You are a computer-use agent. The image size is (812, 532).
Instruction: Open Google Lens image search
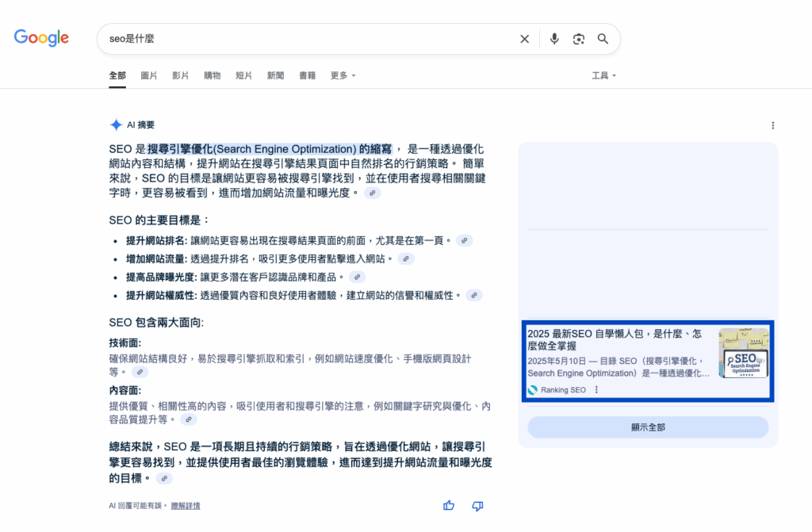click(x=579, y=39)
